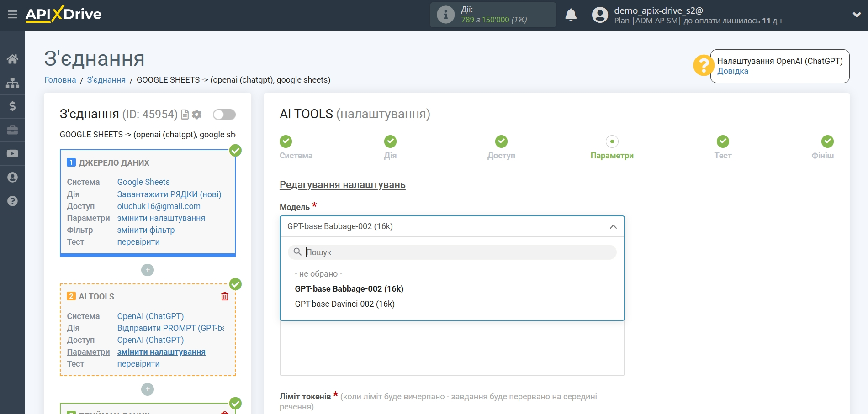This screenshot has width=868, height=414.
Task: Click the connection name field
Action: [148, 135]
